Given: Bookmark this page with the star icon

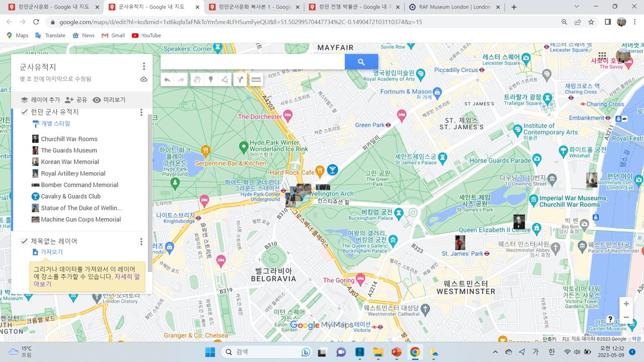Looking at the screenshot, I should pos(591,22).
